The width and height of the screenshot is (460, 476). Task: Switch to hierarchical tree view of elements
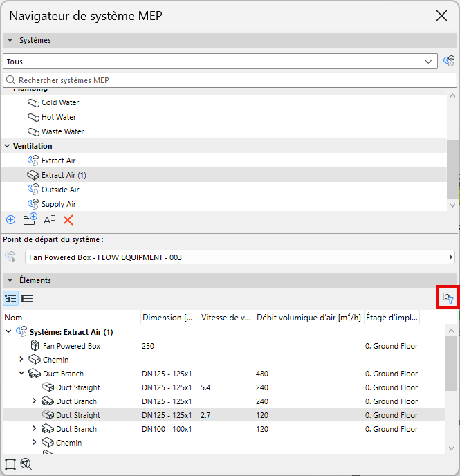point(10,298)
